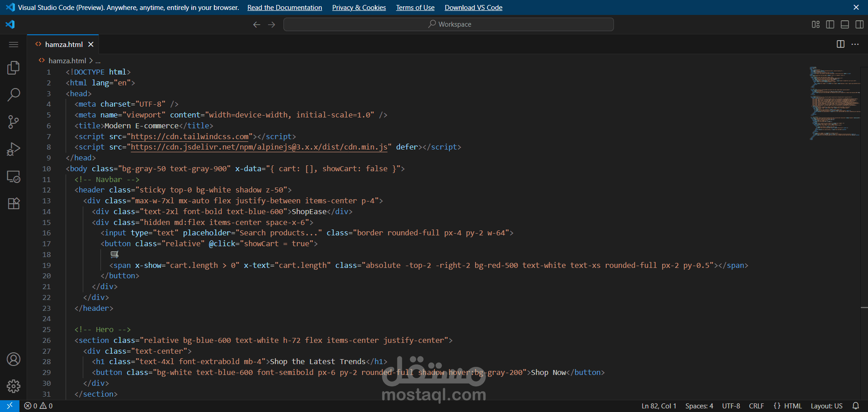Open the hamburger application menu
868x412 pixels.
pyautogui.click(x=14, y=44)
